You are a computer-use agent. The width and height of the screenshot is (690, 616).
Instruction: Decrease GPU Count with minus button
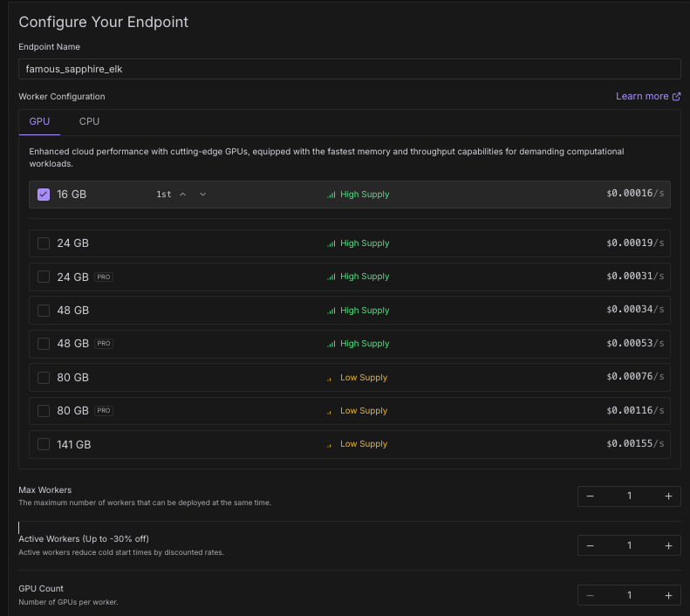click(x=591, y=595)
